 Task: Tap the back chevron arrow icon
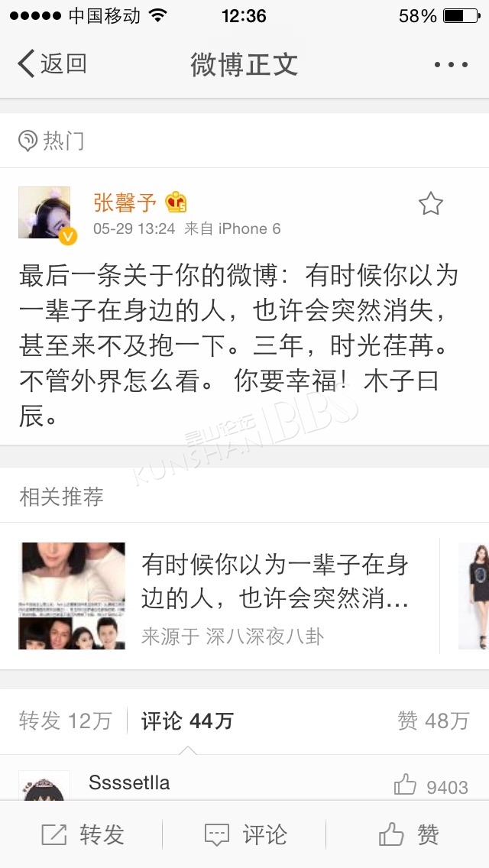26,63
